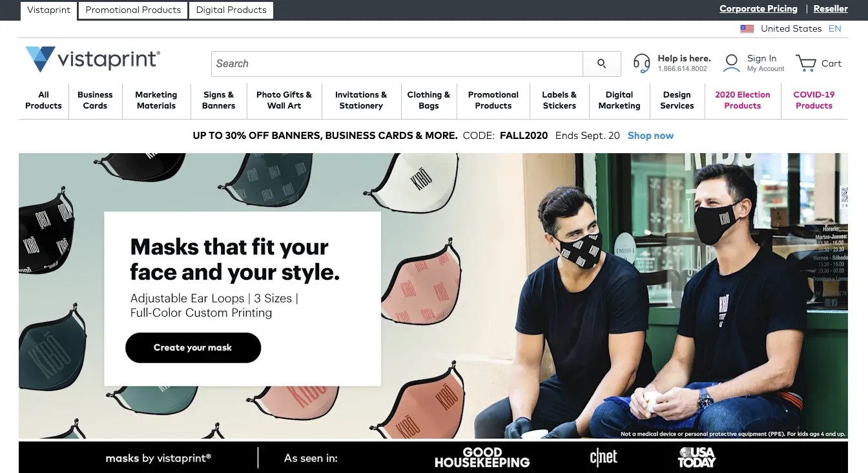The image size is (868, 473).
Task: Switch to the Digital Products tab
Action: pyautogui.click(x=231, y=10)
